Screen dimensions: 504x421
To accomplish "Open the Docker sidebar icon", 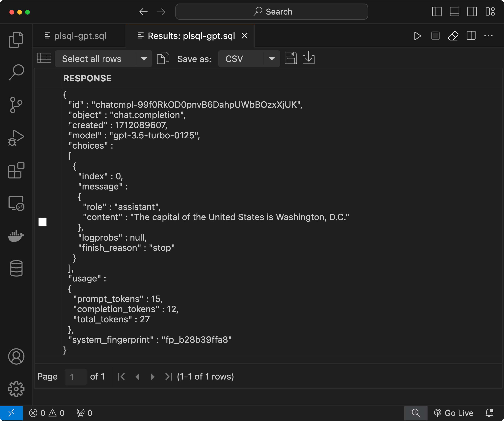I will pyautogui.click(x=16, y=236).
